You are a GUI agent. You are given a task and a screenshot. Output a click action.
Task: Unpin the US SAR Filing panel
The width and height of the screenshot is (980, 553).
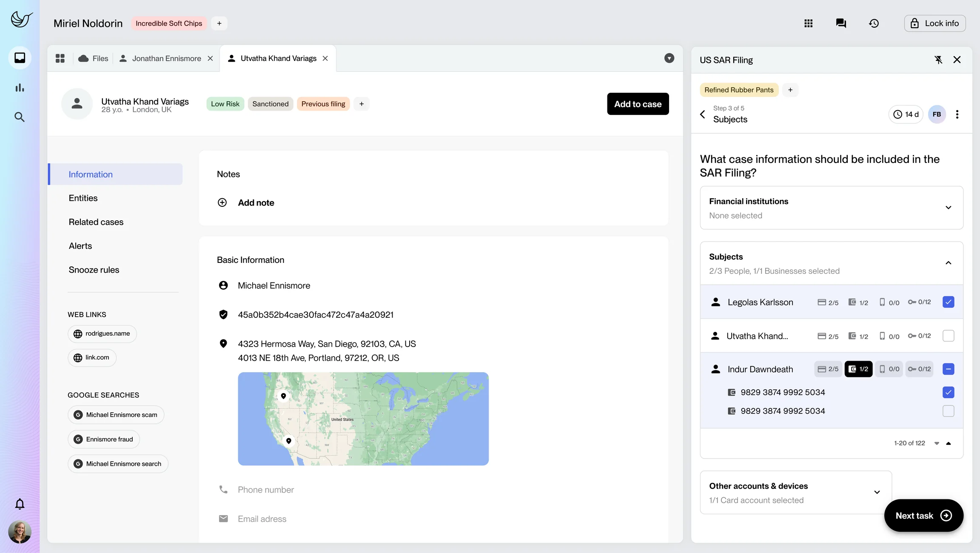(938, 60)
